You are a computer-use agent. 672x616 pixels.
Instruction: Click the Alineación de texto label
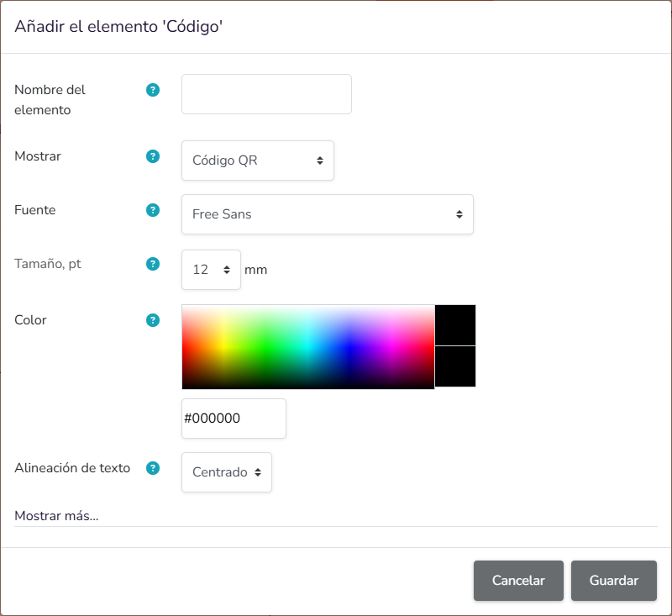[72, 468]
